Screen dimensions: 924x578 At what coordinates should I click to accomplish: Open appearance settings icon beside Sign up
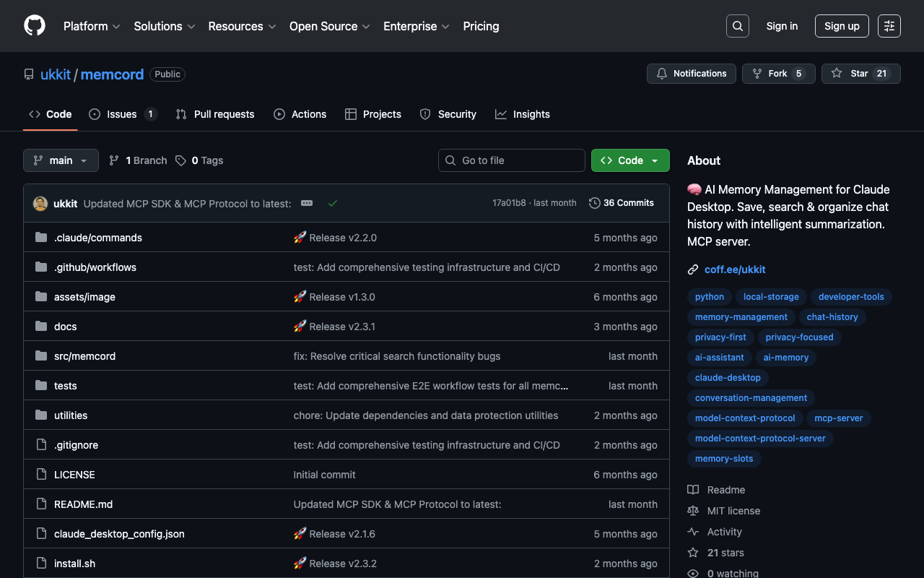889,26
